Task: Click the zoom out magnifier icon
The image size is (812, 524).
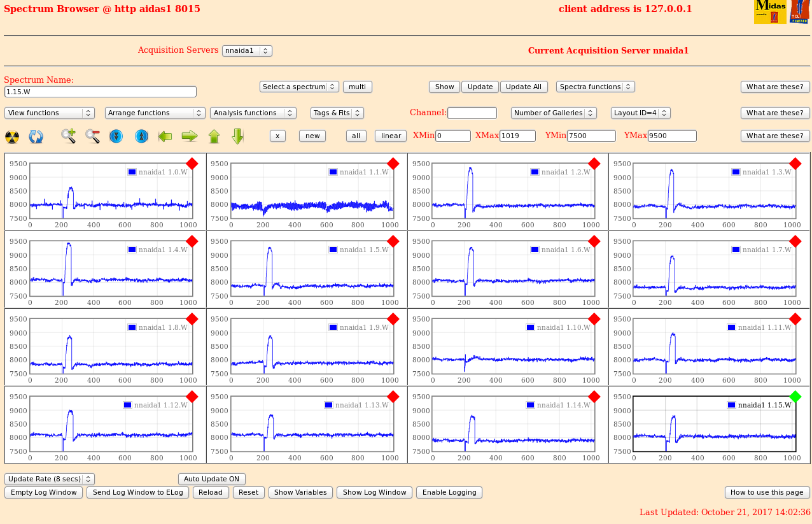Action: pos(93,136)
